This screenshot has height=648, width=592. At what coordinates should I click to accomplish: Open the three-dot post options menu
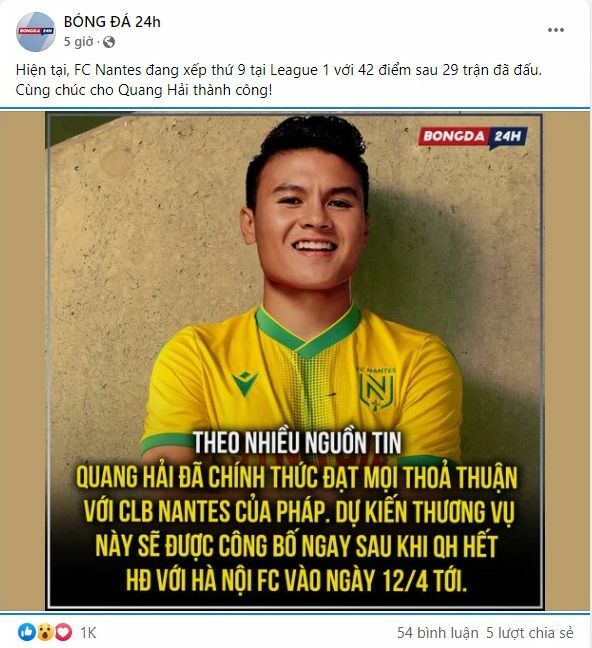[x=556, y=30]
